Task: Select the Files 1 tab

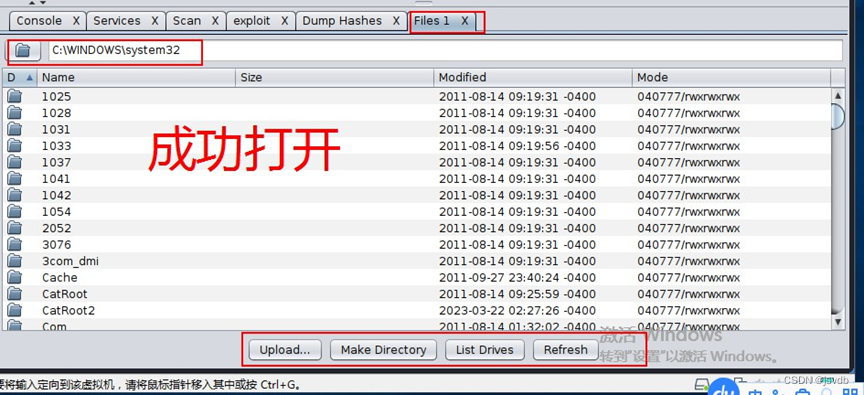Action: coord(432,21)
